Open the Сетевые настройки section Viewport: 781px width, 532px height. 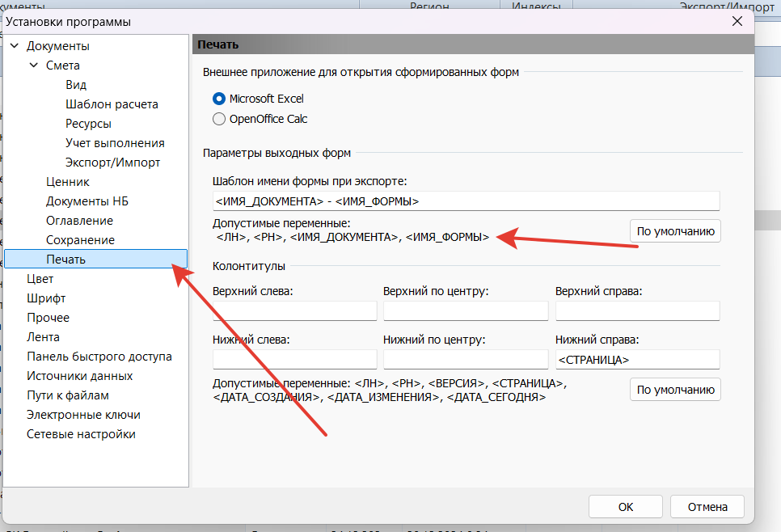[x=81, y=434]
